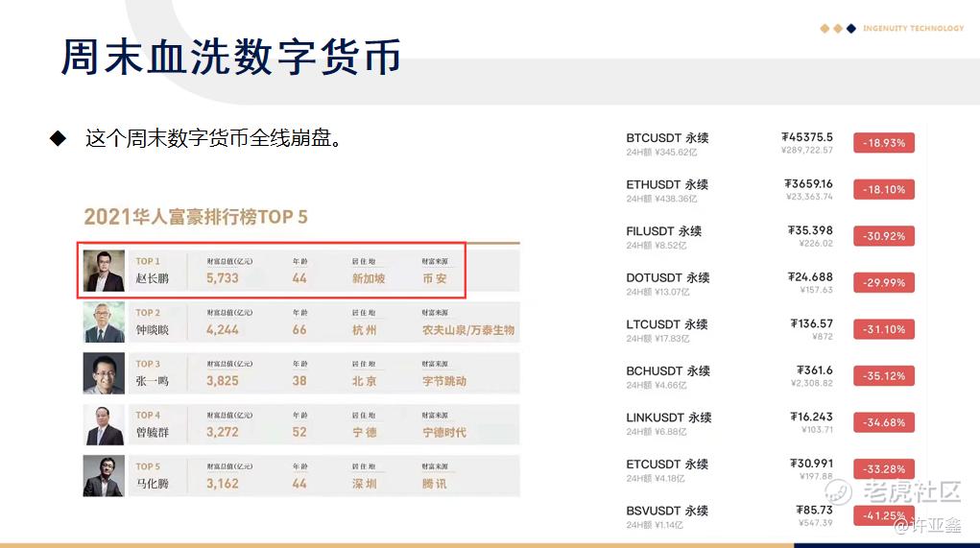Click the wealth value 3,825
Viewport: 980px width, 548px height.
223,381
